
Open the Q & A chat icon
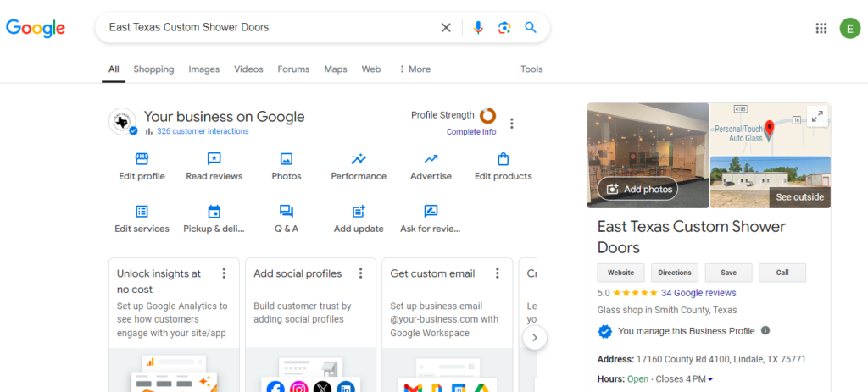pos(287,211)
